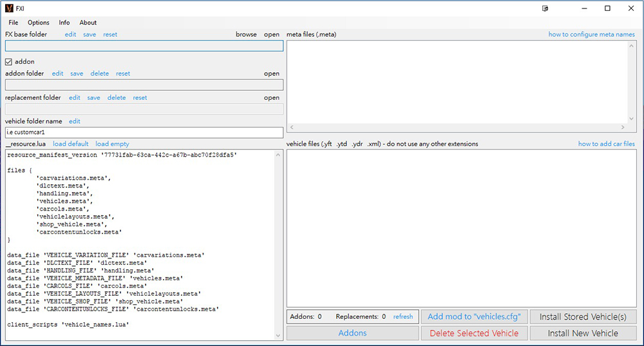The image size is (644, 346).
Task: Click browse for FX base folder
Action: coord(246,35)
